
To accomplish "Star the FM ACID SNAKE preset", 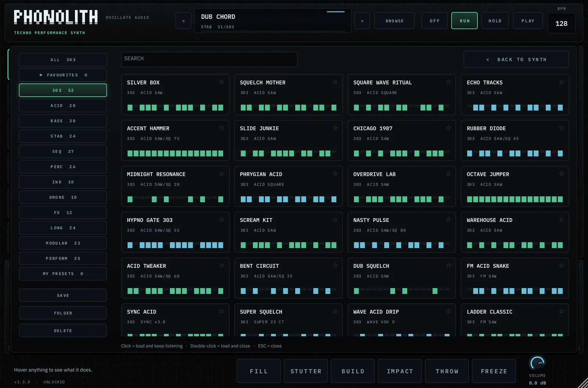I will coord(562,265).
